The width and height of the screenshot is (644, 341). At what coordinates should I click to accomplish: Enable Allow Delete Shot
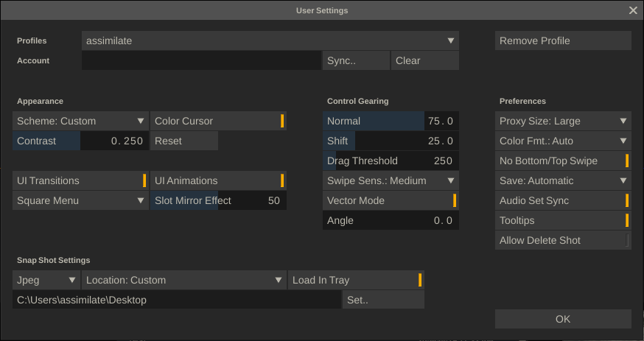coord(563,240)
